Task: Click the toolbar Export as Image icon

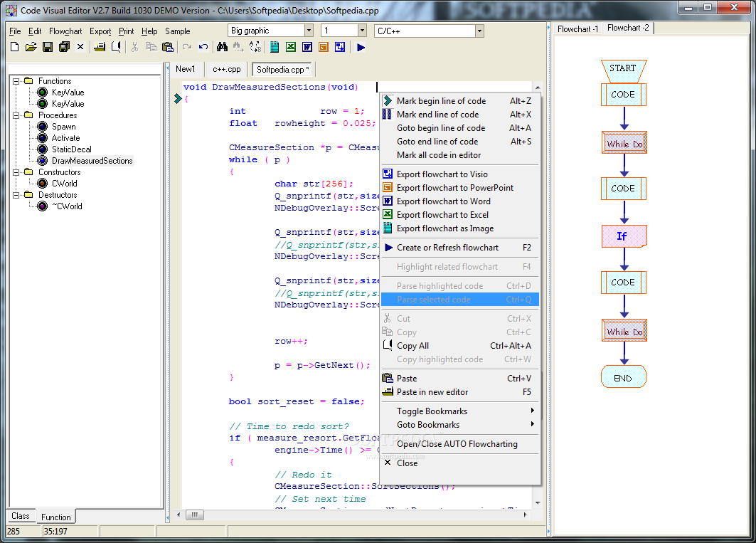Action: [275, 47]
